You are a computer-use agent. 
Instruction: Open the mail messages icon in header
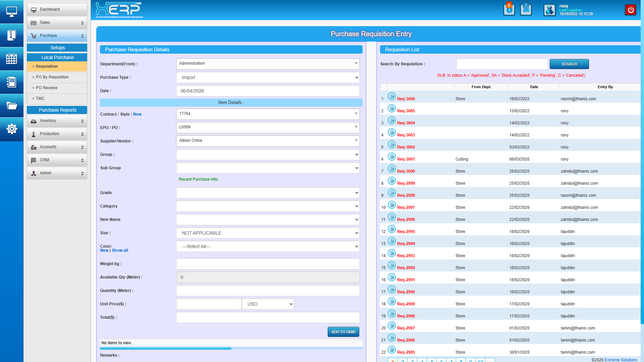(526, 9)
